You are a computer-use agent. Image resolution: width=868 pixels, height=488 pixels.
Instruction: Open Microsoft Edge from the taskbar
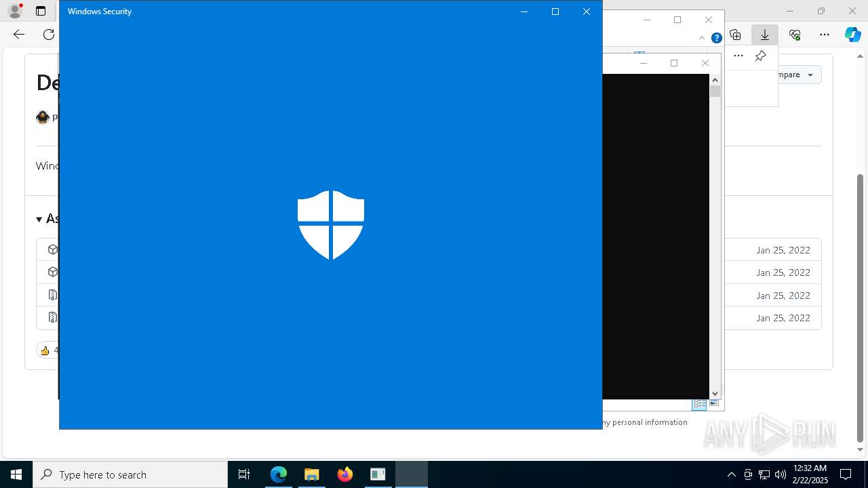[279, 474]
